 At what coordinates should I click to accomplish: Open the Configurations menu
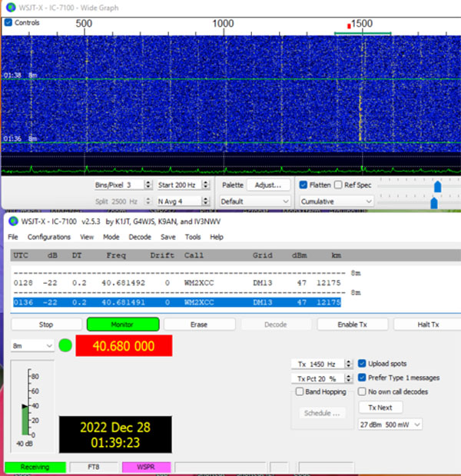pos(49,237)
